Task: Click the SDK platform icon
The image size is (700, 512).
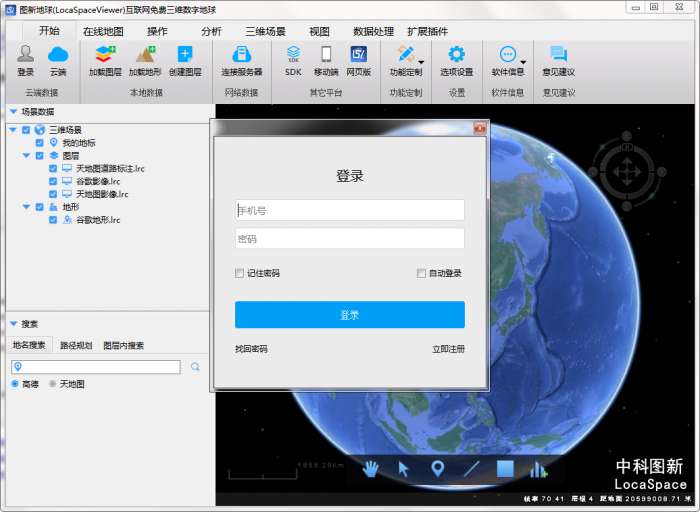Action: click(293, 55)
